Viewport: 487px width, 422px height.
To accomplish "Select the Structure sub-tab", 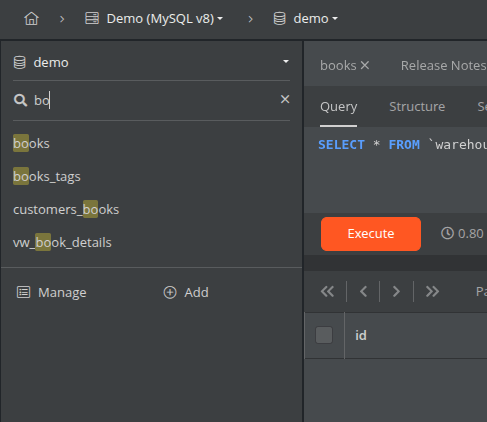I will (x=417, y=107).
